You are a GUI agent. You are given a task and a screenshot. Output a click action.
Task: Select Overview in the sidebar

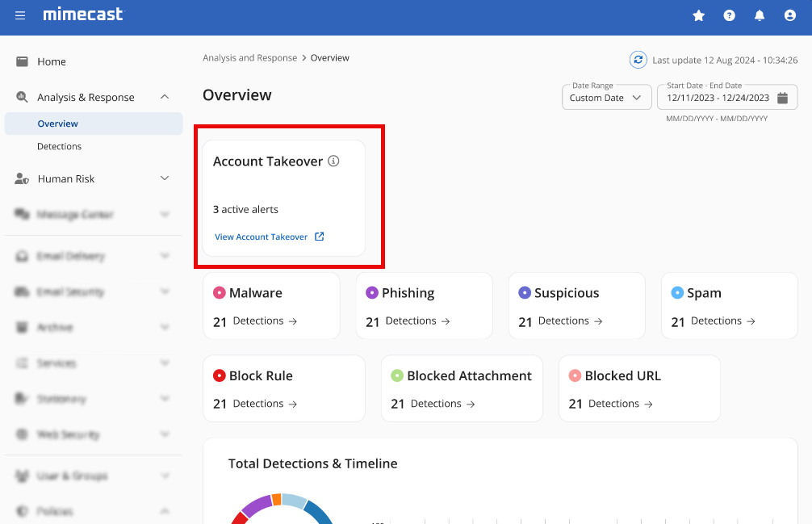pos(57,124)
